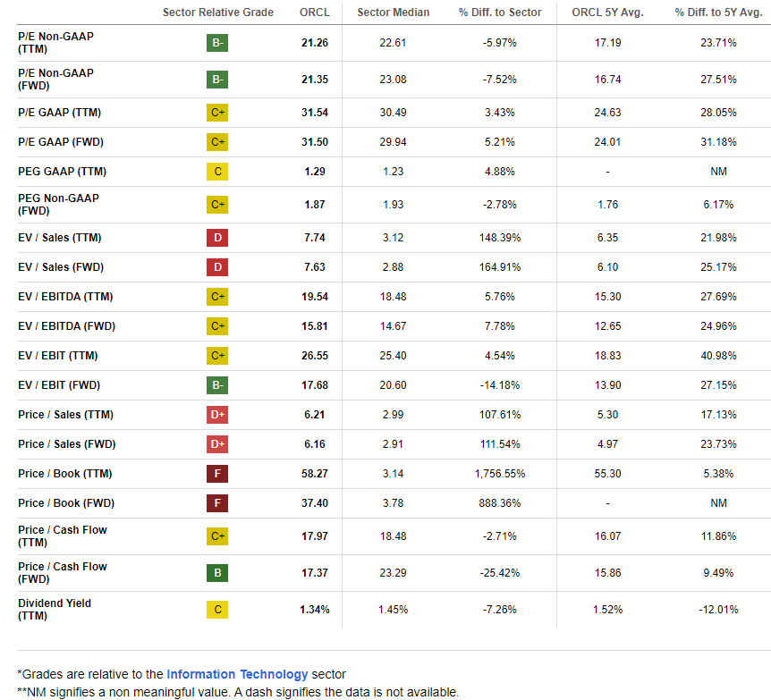Click the 164.91% difference to sector value

(x=500, y=267)
